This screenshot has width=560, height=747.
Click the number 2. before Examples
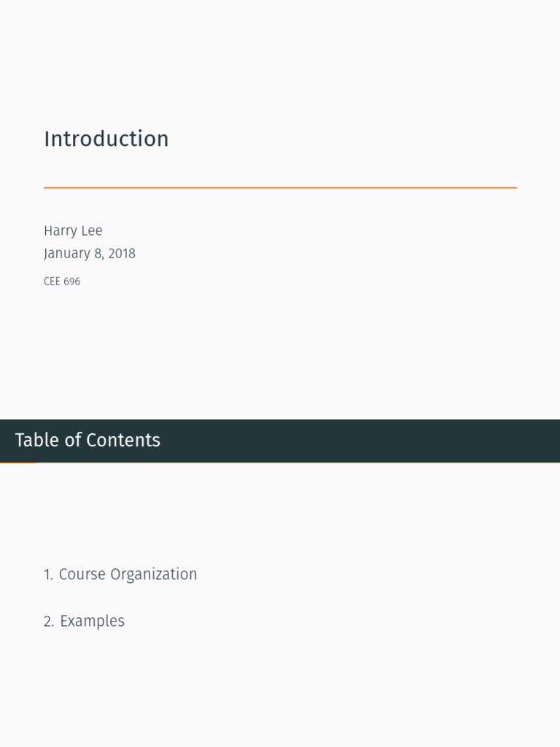point(49,622)
